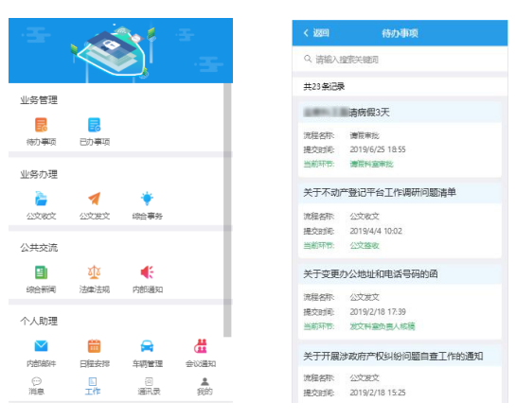This screenshot has height=420, width=516.
Task: Open the 日程安排 calendar icon
Action: click(x=94, y=346)
